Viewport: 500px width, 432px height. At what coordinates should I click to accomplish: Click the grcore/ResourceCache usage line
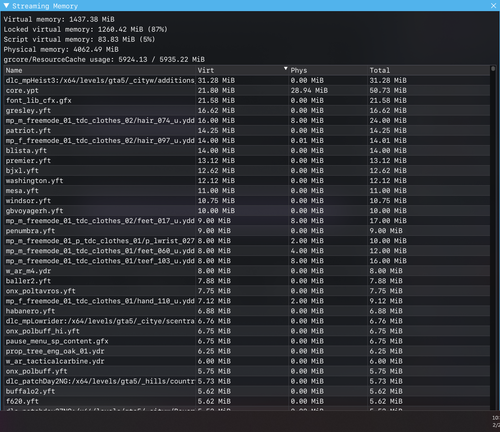coord(104,59)
